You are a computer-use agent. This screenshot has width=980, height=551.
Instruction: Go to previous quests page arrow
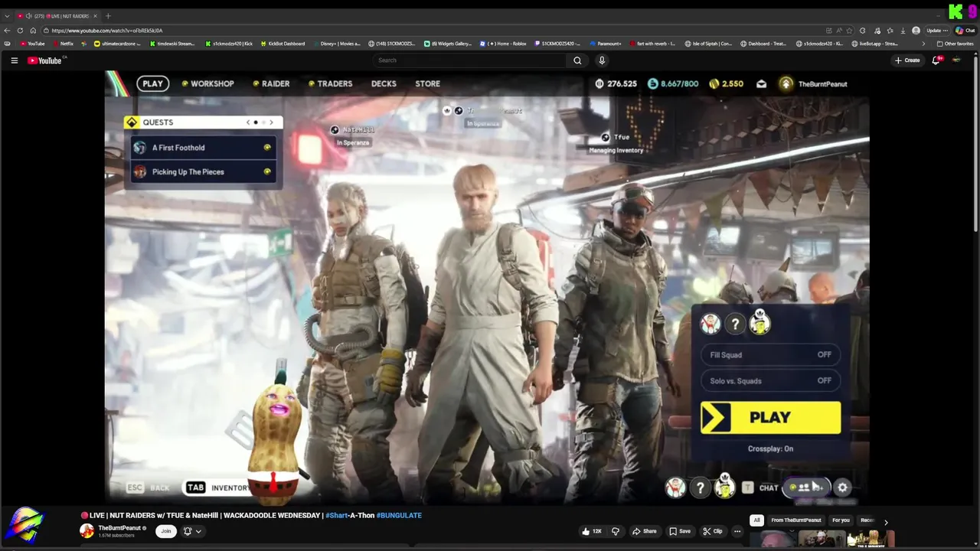point(248,122)
